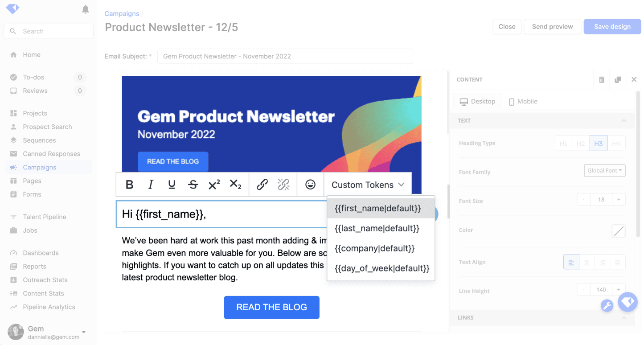This screenshot has height=345, width=644.
Task: Set text alignment to center
Action: (x=587, y=262)
